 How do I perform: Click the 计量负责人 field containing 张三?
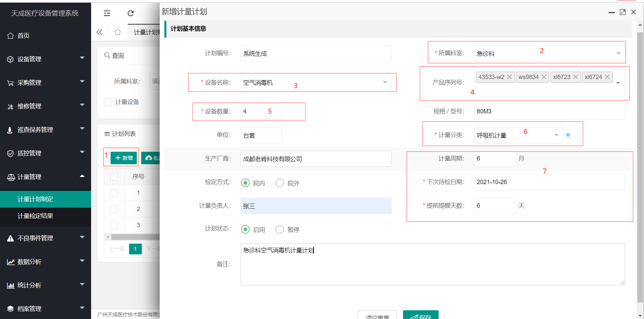[x=316, y=206]
